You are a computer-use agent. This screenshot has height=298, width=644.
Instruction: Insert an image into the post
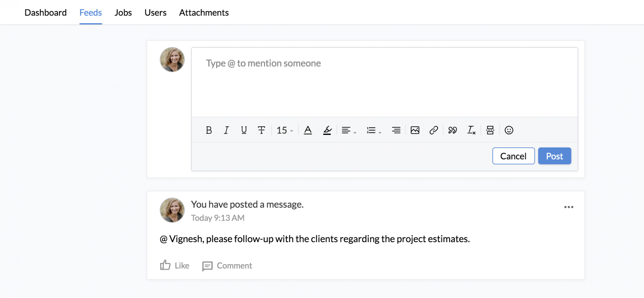tap(415, 130)
